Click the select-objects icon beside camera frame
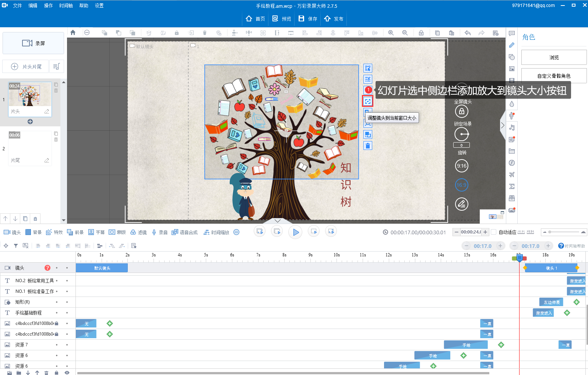Screen dimensions: 588x375 (x=368, y=68)
